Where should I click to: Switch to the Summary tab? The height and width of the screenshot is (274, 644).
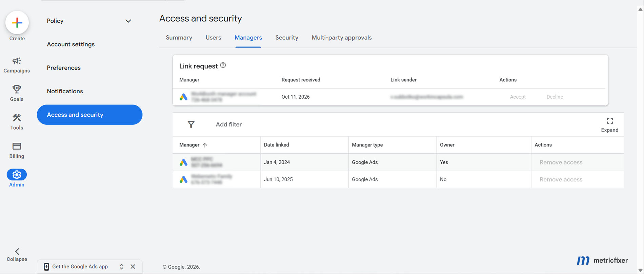pyautogui.click(x=179, y=38)
